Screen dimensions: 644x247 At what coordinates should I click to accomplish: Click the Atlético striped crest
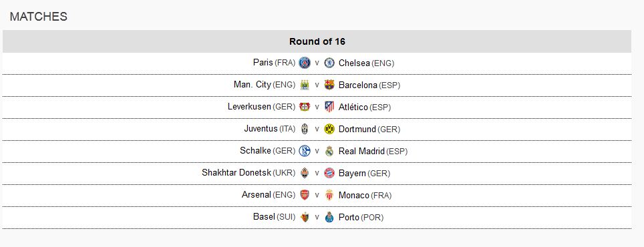[x=329, y=107]
